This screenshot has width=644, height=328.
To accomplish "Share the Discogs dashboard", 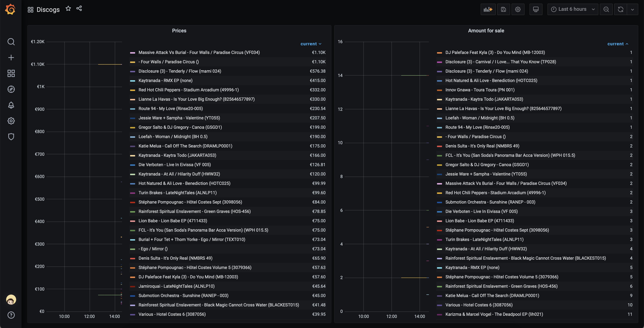I will pyautogui.click(x=79, y=9).
